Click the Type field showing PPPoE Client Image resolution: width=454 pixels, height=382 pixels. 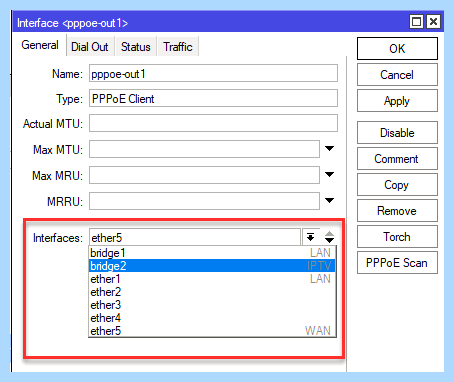(213, 98)
